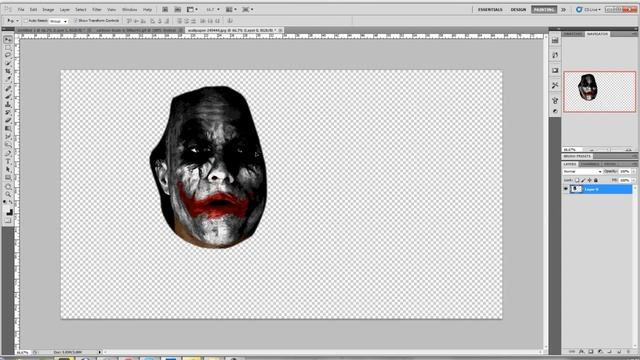The width and height of the screenshot is (640, 360).
Task: Switch to the Channels tab
Action: coord(590,164)
